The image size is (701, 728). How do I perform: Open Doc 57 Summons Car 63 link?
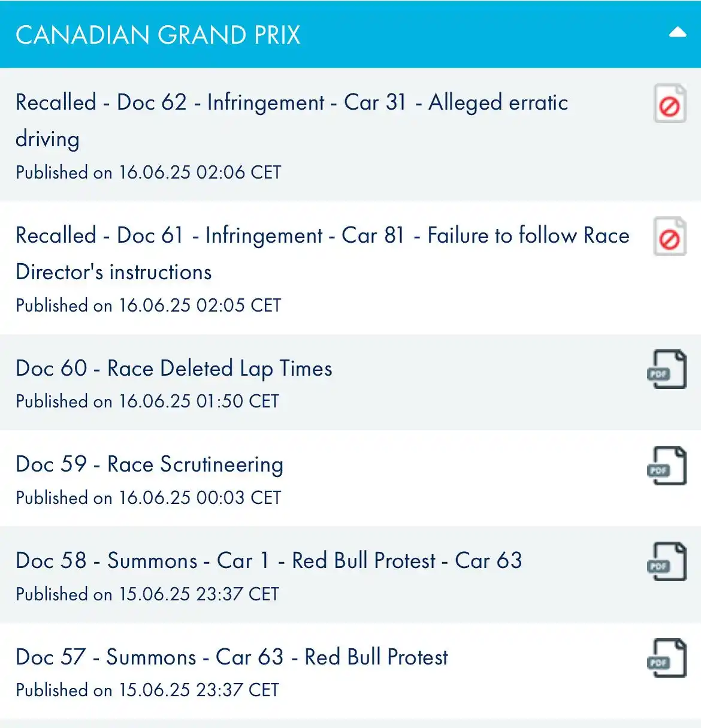point(232,657)
